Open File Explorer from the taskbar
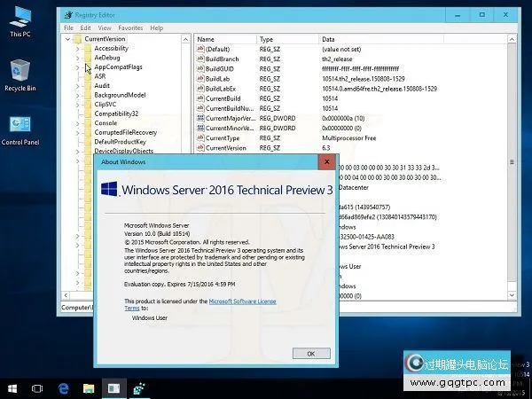The height and width of the screenshot is (399, 532). click(x=89, y=387)
